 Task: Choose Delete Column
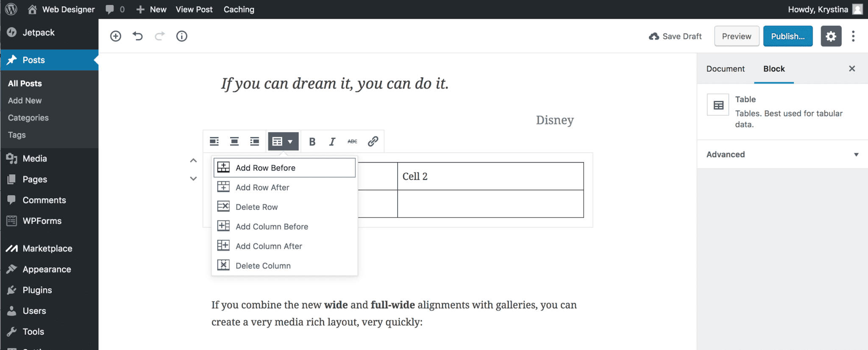point(284,266)
